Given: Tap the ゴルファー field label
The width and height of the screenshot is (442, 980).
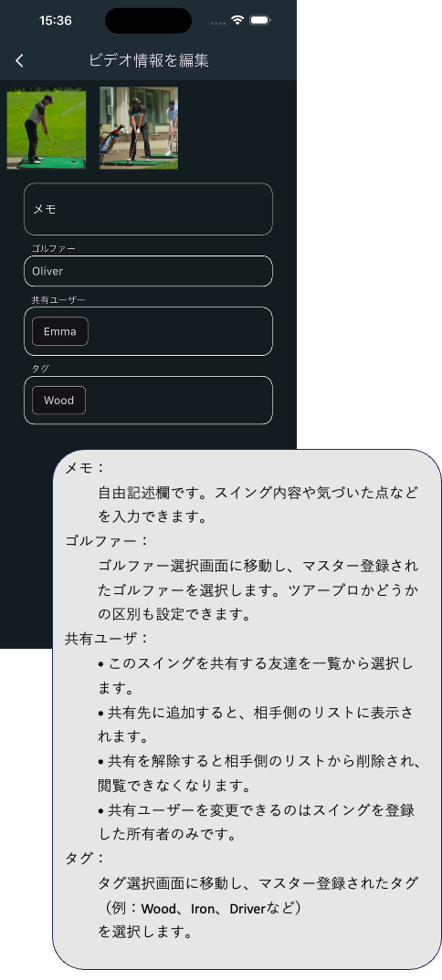Looking at the screenshot, I should pos(54,248).
